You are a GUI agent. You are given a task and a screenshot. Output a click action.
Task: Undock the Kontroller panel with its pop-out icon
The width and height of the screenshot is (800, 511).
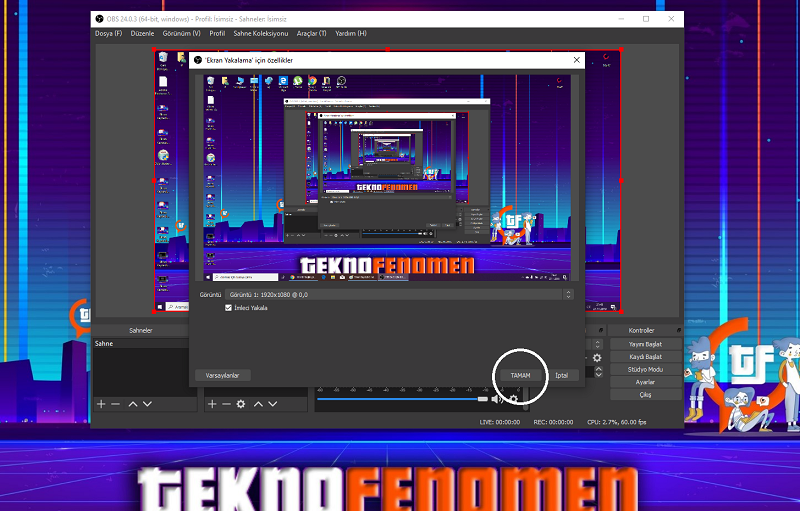click(679, 330)
